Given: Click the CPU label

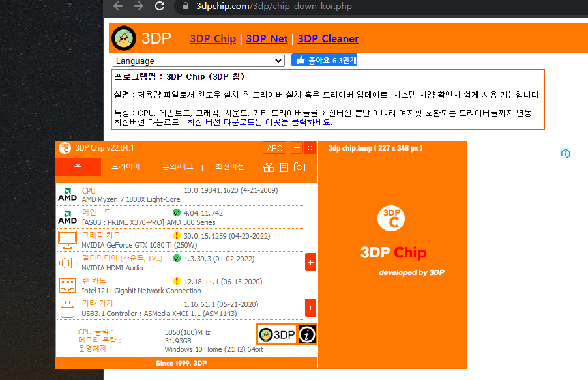Looking at the screenshot, I should (x=89, y=190).
